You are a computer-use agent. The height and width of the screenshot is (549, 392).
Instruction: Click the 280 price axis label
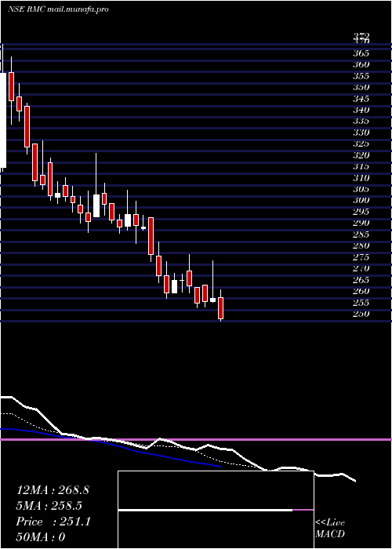click(361, 245)
